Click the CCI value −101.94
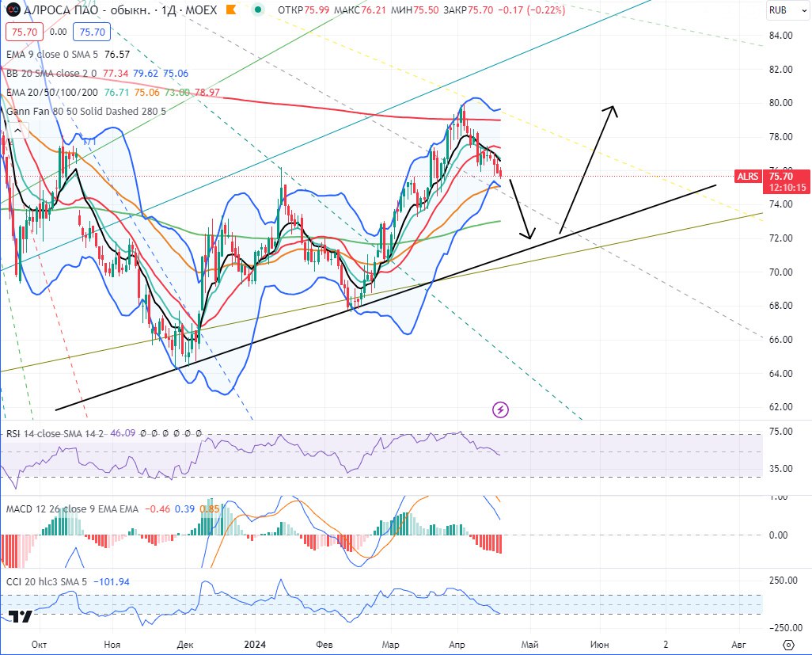812x655 pixels. [x=112, y=582]
